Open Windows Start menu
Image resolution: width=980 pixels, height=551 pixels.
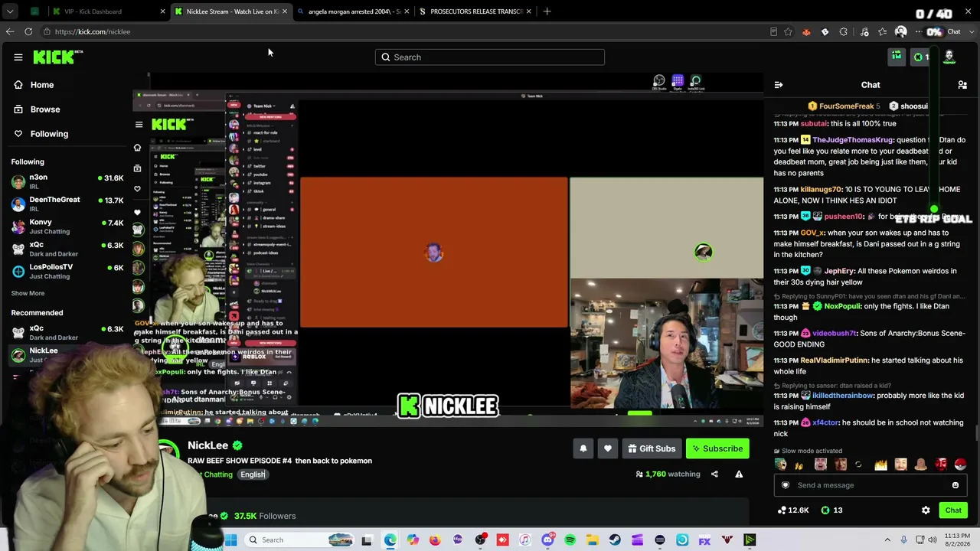230,540
